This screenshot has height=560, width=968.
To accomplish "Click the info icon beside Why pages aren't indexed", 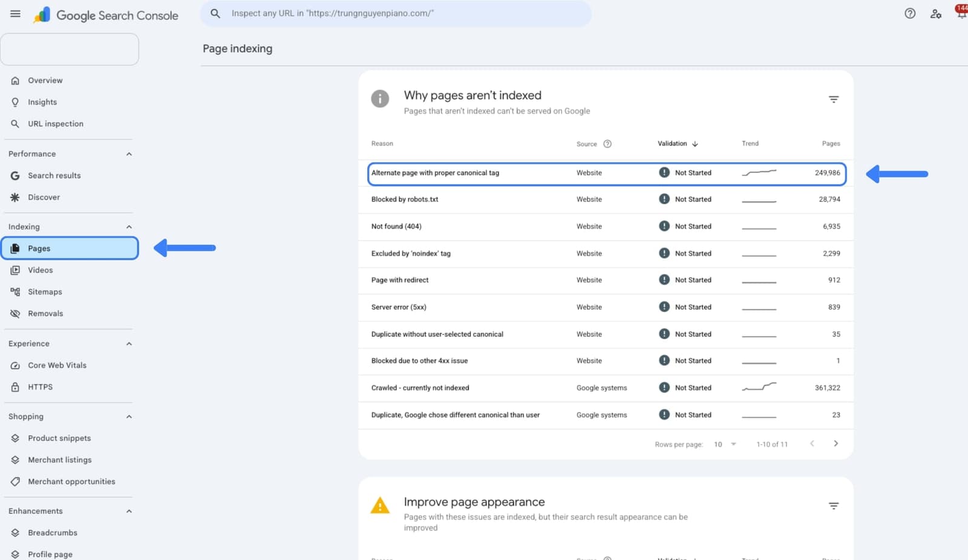I will tap(380, 99).
